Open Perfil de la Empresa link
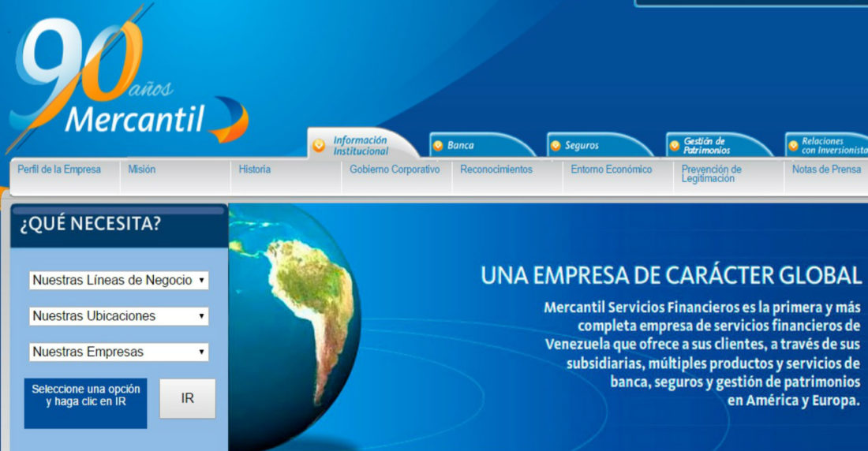This screenshot has width=868, height=451. [x=59, y=170]
